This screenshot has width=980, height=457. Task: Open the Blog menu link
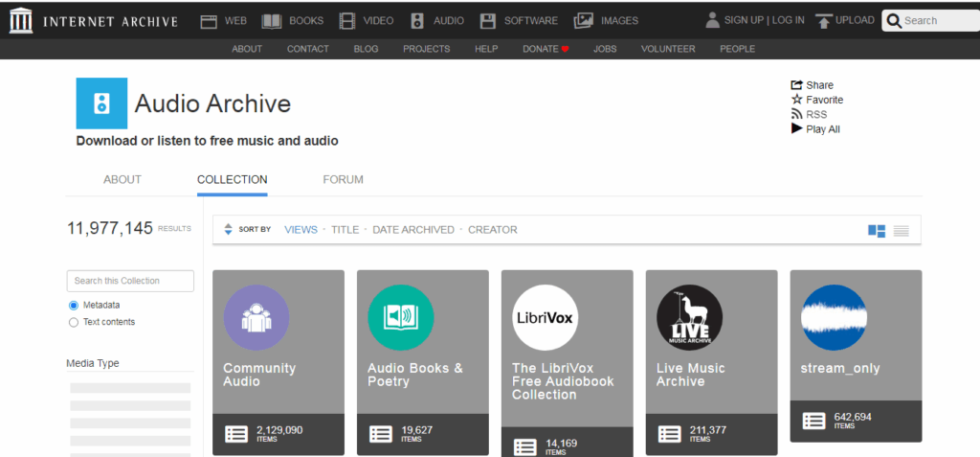point(367,49)
